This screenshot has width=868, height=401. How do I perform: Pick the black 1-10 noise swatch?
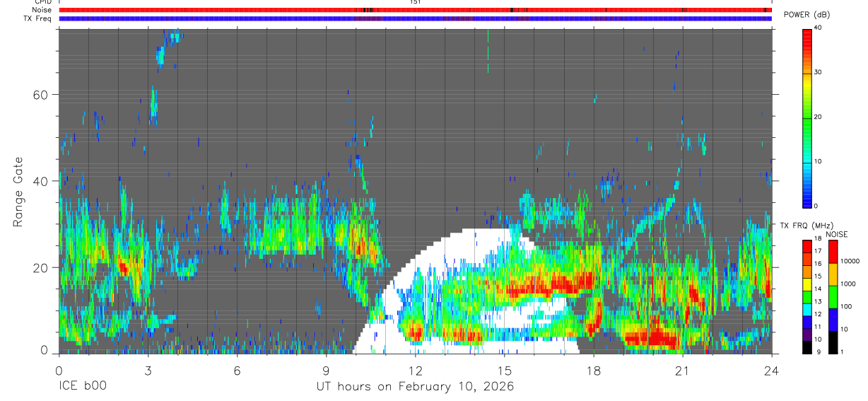click(x=833, y=342)
